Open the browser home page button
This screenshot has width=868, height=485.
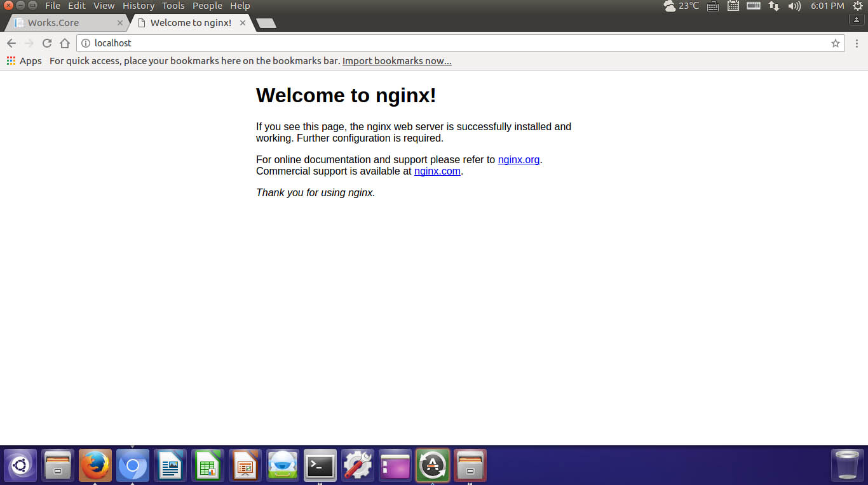coord(64,43)
